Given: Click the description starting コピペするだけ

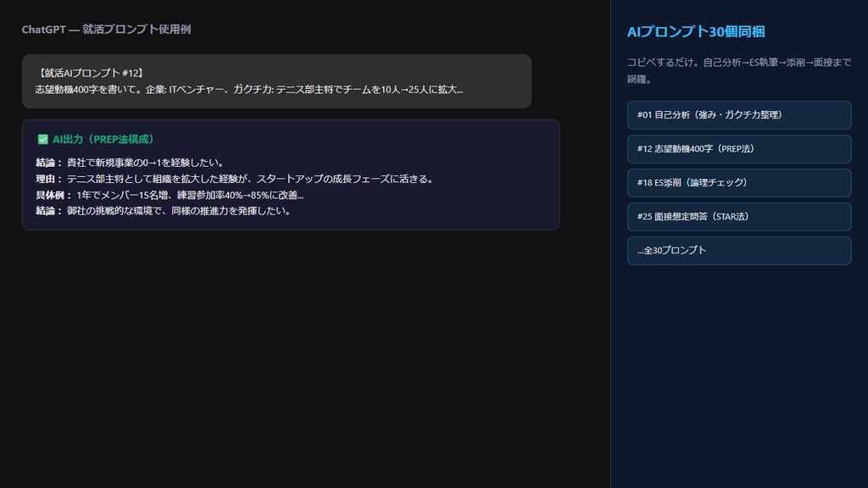Looking at the screenshot, I should 739,71.
